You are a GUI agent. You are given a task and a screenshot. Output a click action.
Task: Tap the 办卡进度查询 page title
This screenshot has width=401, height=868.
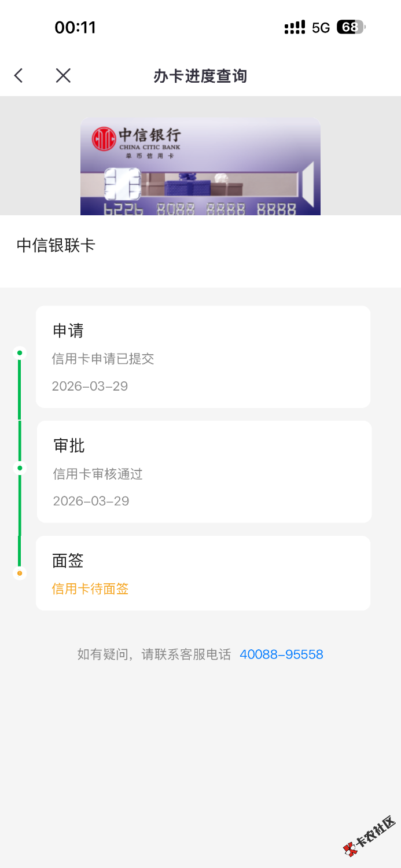coord(200,76)
